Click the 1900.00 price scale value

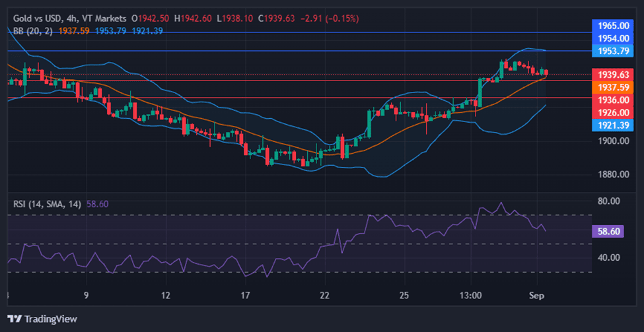pyautogui.click(x=612, y=141)
